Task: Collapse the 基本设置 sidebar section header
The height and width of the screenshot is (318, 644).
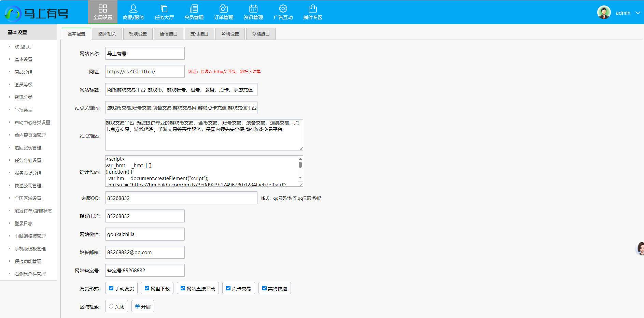Action: pyautogui.click(x=17, y=32)
